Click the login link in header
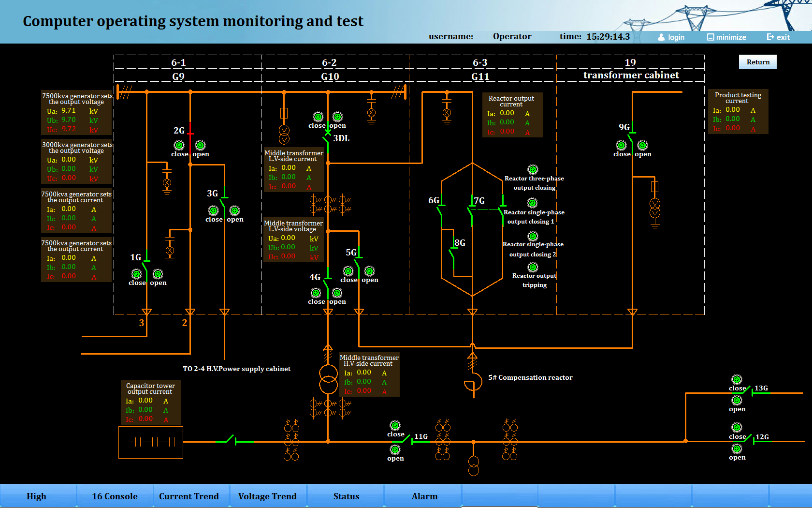Image resolution: width=812 pixels, height=508 pixels. 671,37
